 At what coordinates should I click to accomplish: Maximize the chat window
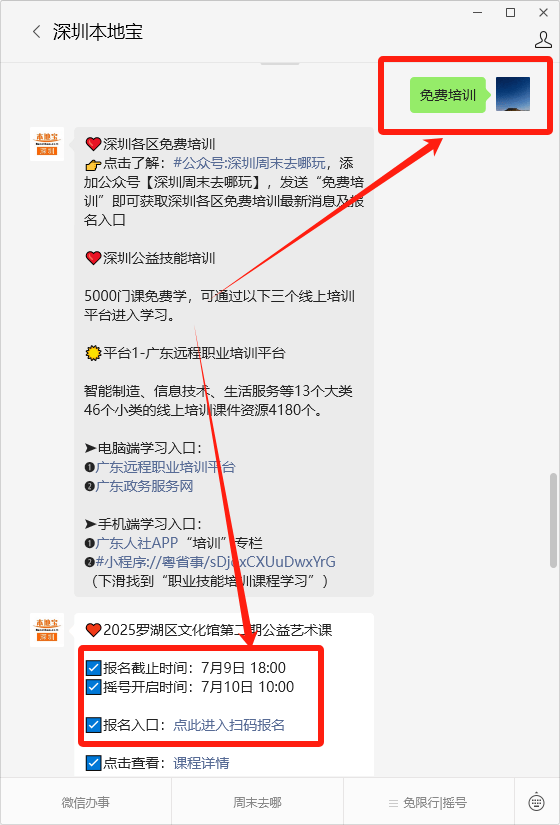(x=510, y=13)
